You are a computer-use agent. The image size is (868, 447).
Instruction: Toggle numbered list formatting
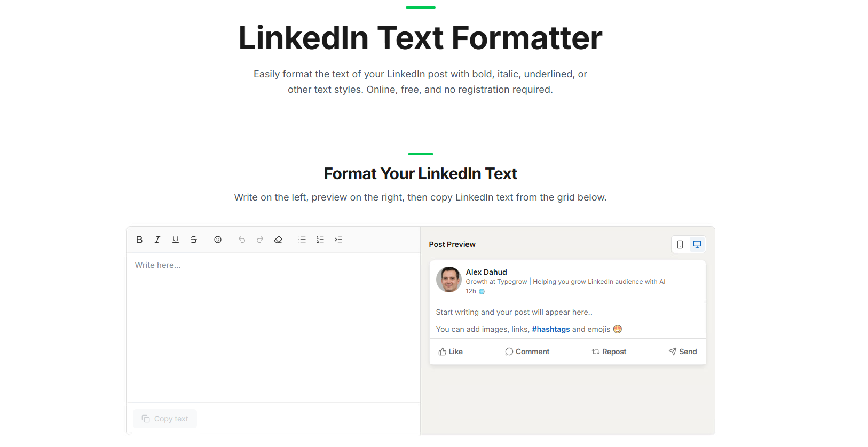tap(320, 239)
